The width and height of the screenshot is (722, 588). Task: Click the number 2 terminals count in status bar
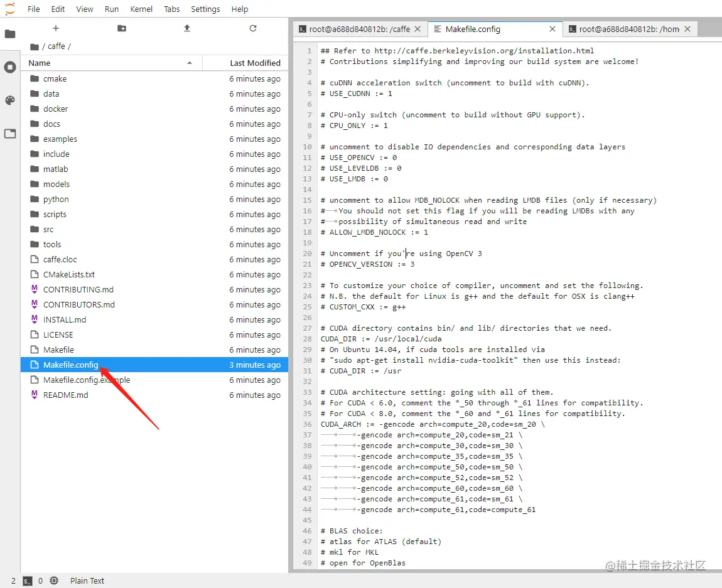(x=13, y=580)
